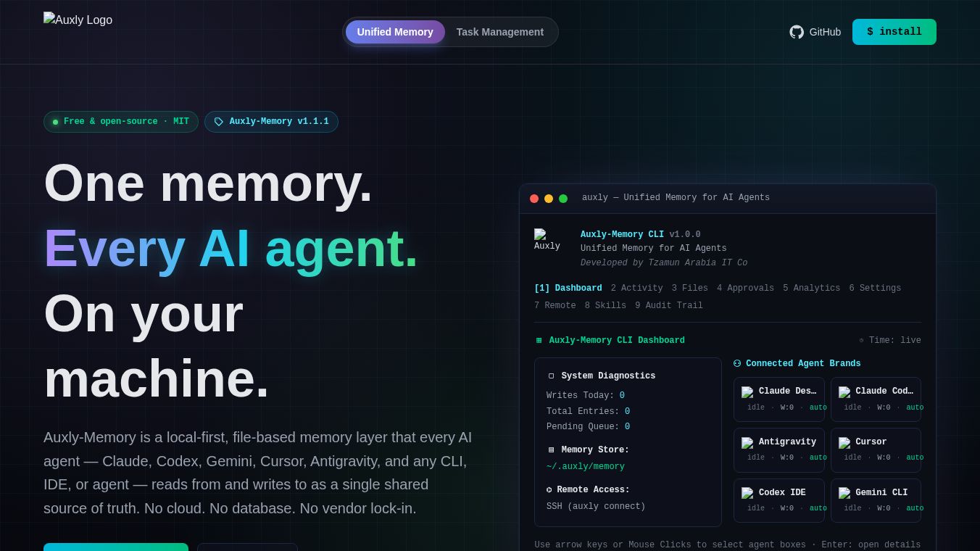Click the green dot in terminal titlebar
Image resolution: width=980 pixels, height=551 pixels.
563,199
